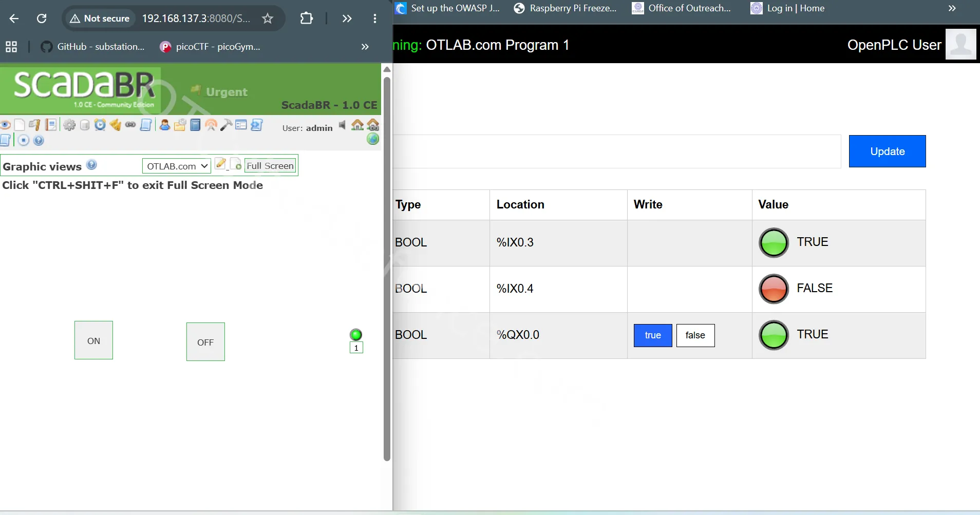Open the hammer Maintenance events icon

coord(226,125)
